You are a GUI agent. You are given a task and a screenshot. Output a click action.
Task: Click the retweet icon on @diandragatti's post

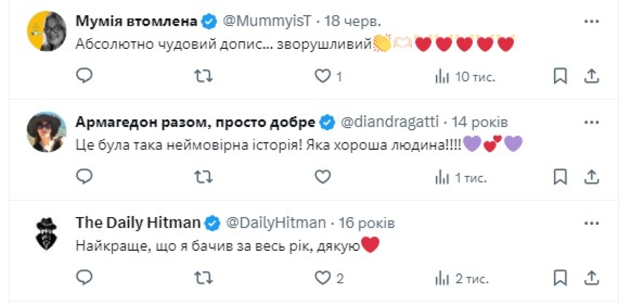(x=203, y=176)
